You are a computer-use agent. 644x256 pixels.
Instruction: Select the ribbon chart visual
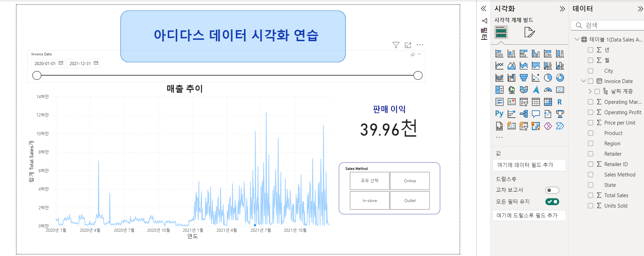(499, 78)
